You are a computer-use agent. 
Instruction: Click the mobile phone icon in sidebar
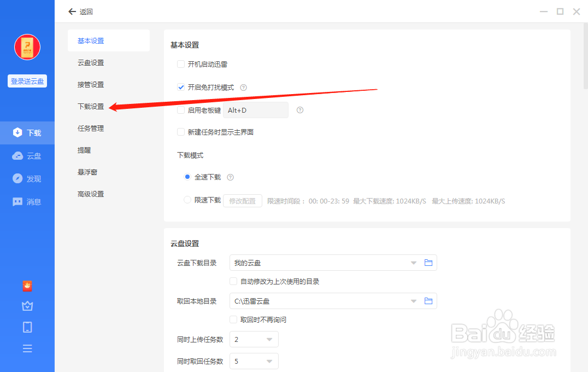click(x=27, y=327)
